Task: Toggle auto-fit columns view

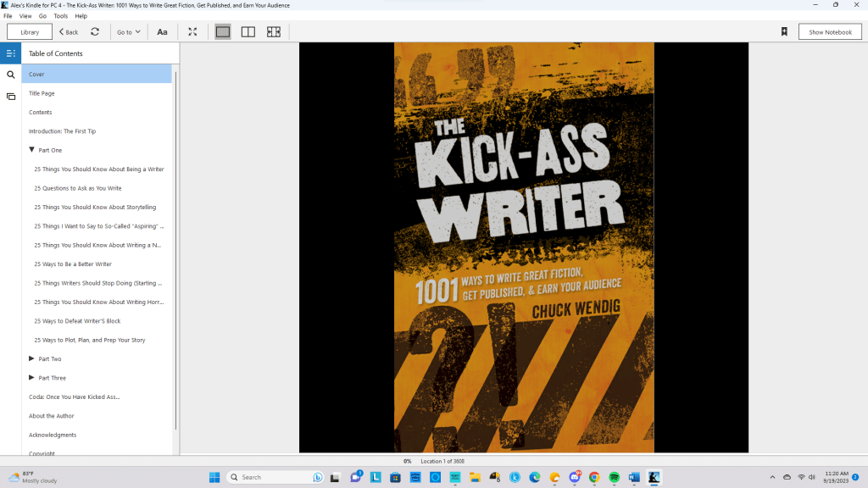Action: [x=274, y=32]
